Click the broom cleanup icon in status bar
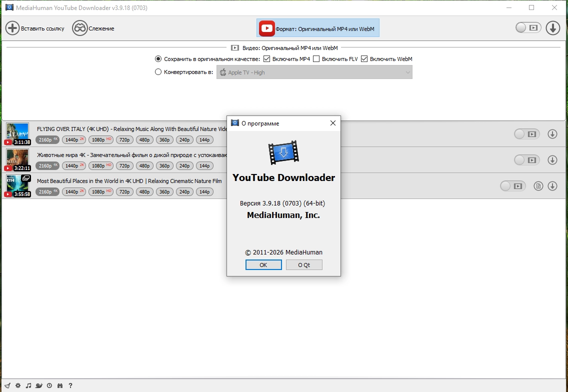The image size is (568, 392). tap(7, 385)
